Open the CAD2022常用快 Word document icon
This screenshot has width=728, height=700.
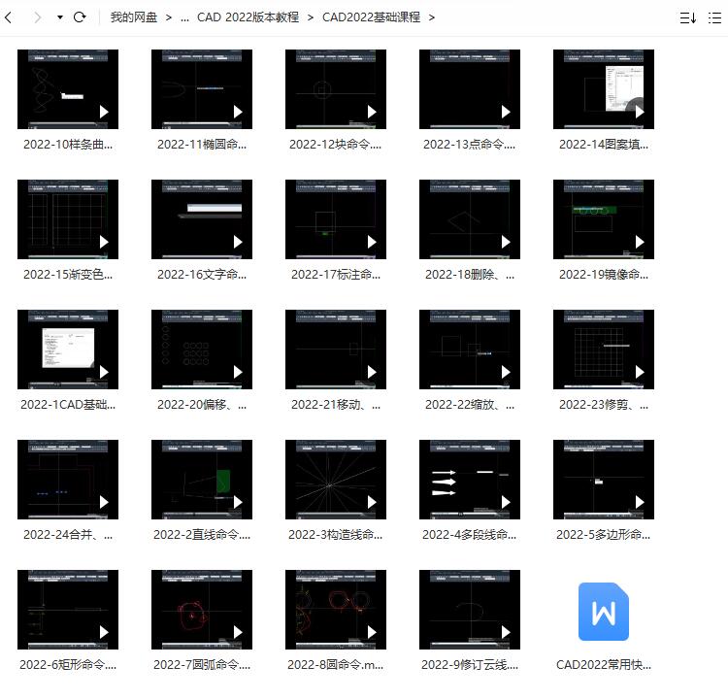603,612
